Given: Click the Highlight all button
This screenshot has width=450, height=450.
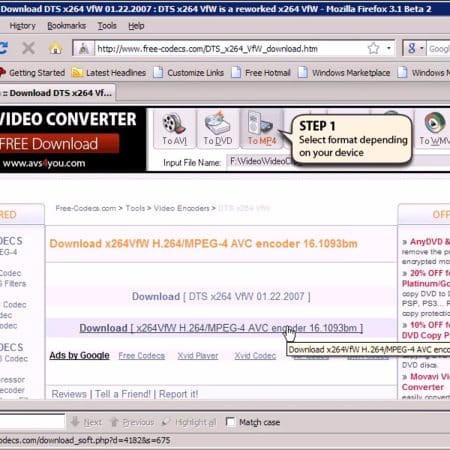Looking at the screenshot, I should pyautogui.click(x=189, y=422).
